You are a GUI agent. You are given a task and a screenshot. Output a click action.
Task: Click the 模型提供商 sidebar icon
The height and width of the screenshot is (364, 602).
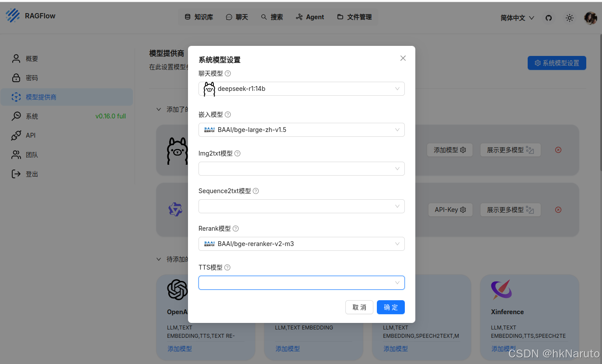16,97
